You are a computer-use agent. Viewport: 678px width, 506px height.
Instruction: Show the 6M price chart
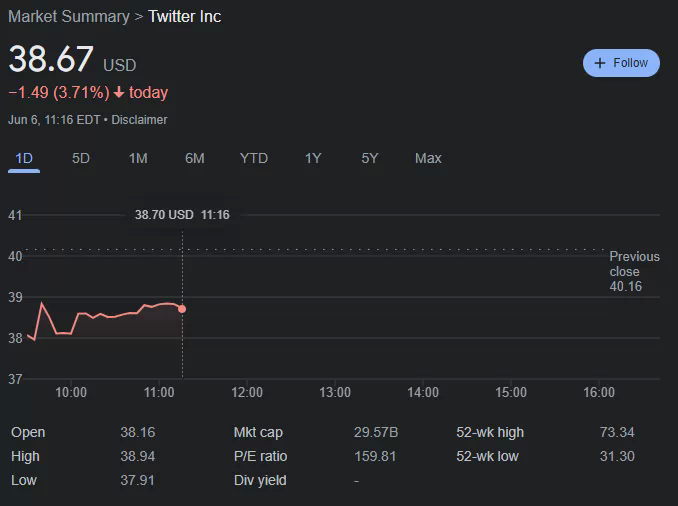(x=195, y=158)
